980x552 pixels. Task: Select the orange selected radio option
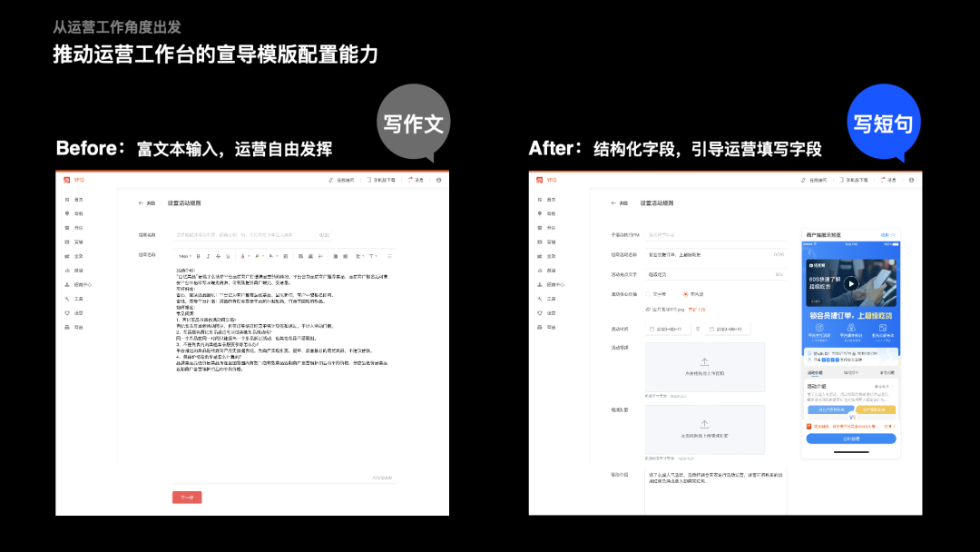pos(686,294)
